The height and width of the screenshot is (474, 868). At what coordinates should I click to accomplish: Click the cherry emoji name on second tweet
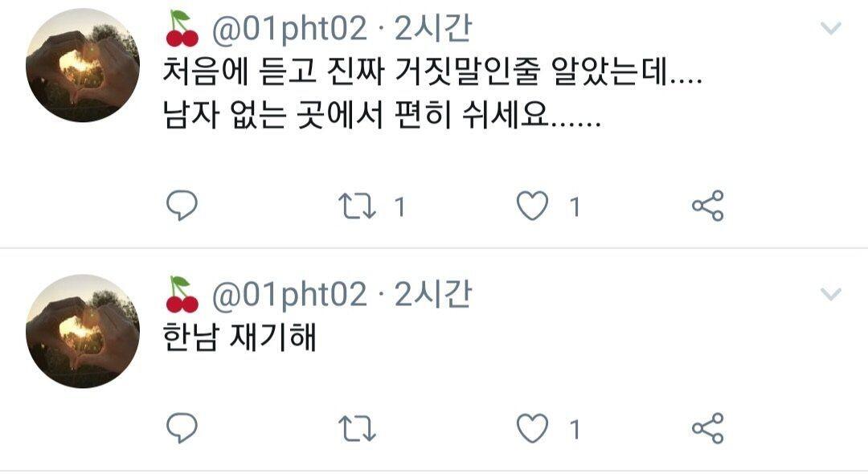coord(182,294)
